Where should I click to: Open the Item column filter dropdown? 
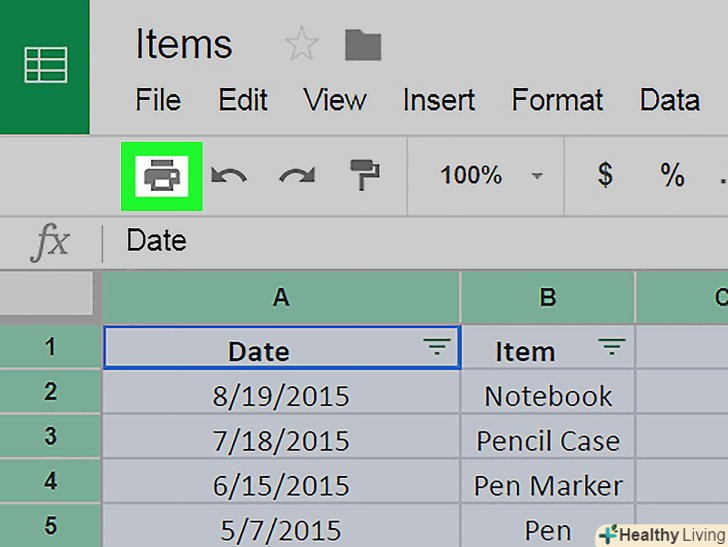click(x=611, y=348)
